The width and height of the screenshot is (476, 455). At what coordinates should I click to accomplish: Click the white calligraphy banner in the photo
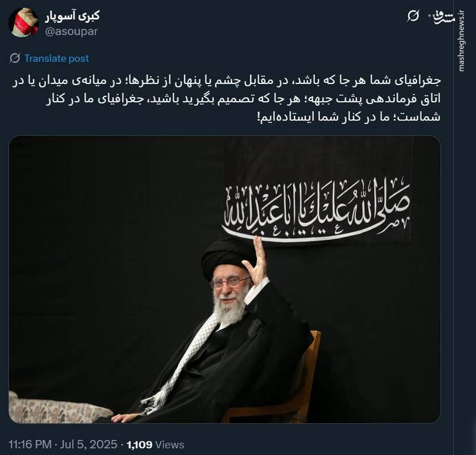tap(316, 208)
